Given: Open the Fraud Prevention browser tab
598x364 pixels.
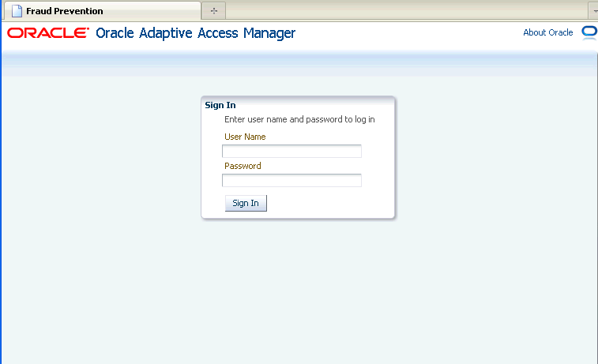Looking at the screenshot, I should click(x=102, y=11).
